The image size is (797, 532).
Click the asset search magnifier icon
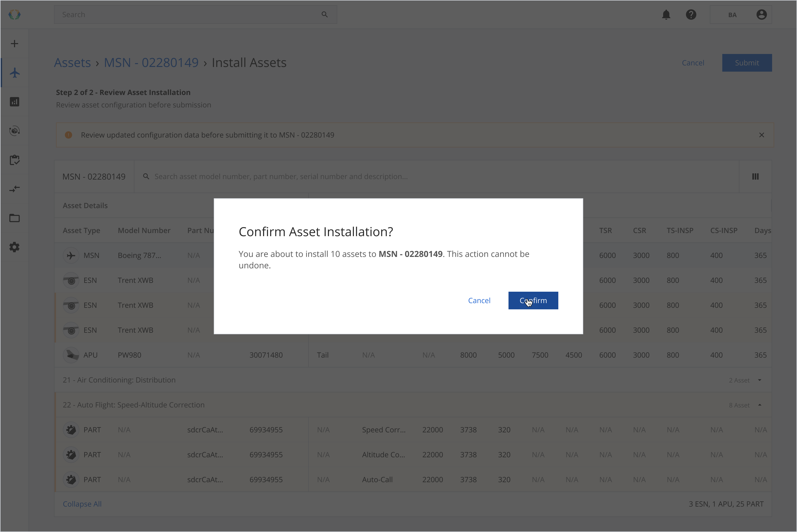pyautogui.click(x=146, y=176)
